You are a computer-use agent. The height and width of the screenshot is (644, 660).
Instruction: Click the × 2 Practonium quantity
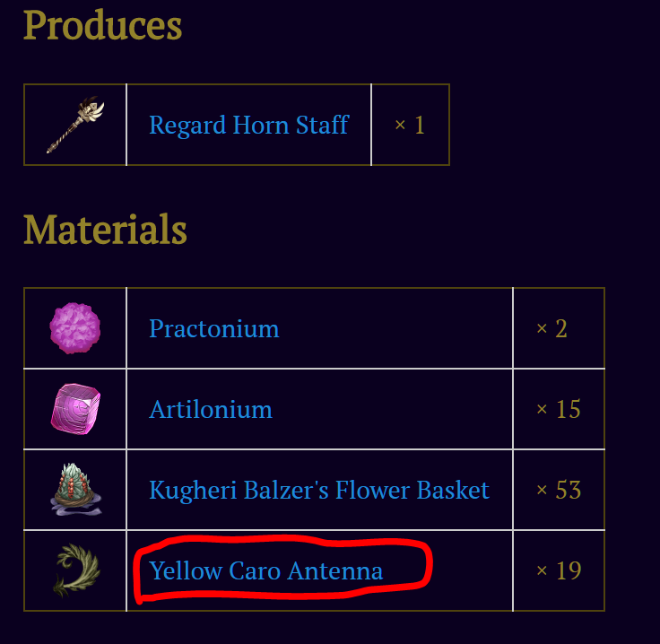click(551, 328)
